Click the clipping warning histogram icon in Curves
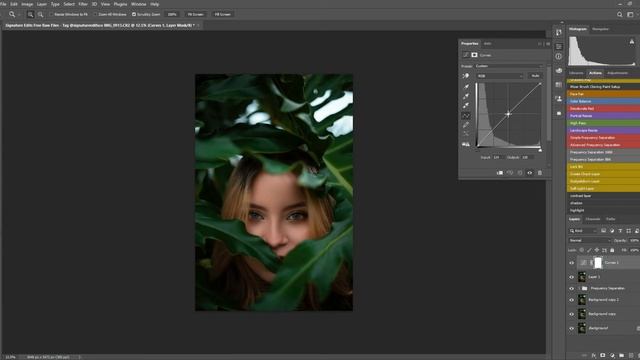Image resolution: width=640 pixels, height=360 pixels. [x=466, y=144]
